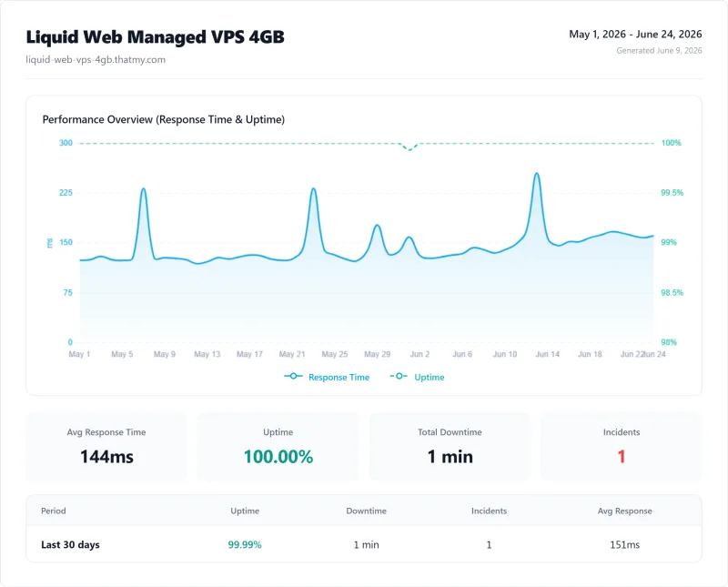Click the Jun 18 date axis label
Screen dimensions: 728x587
pyautogui.click(x=590, y=354)
